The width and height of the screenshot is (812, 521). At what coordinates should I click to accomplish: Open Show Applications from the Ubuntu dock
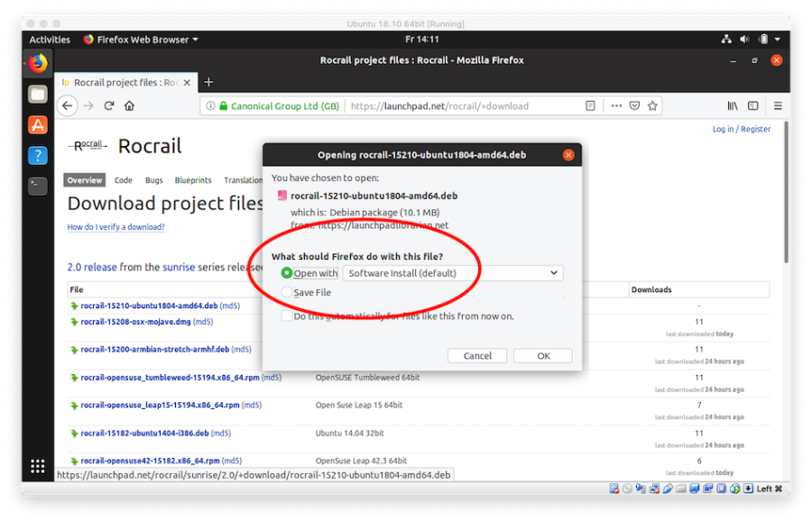[38, 466]
